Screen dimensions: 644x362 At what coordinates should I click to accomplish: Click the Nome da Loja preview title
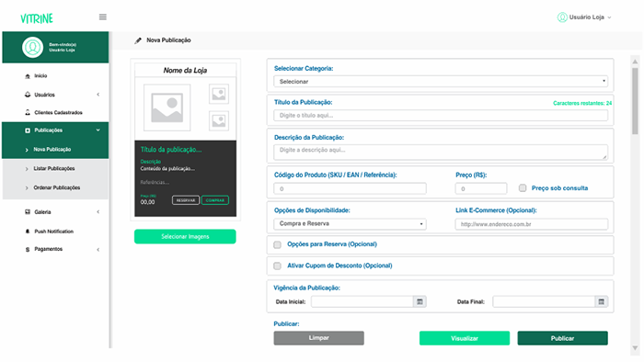tap(185, 71)
